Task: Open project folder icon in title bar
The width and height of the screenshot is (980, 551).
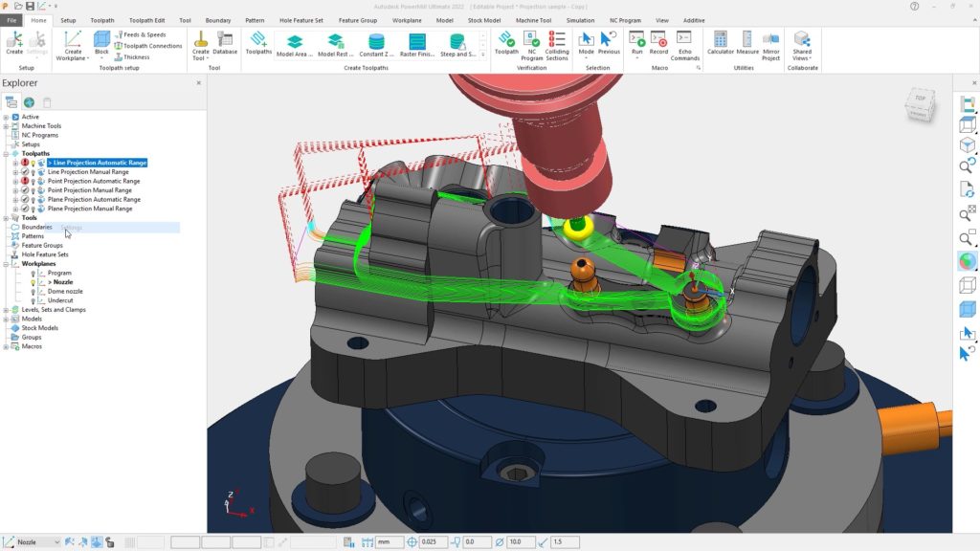Action: (18, 7)
